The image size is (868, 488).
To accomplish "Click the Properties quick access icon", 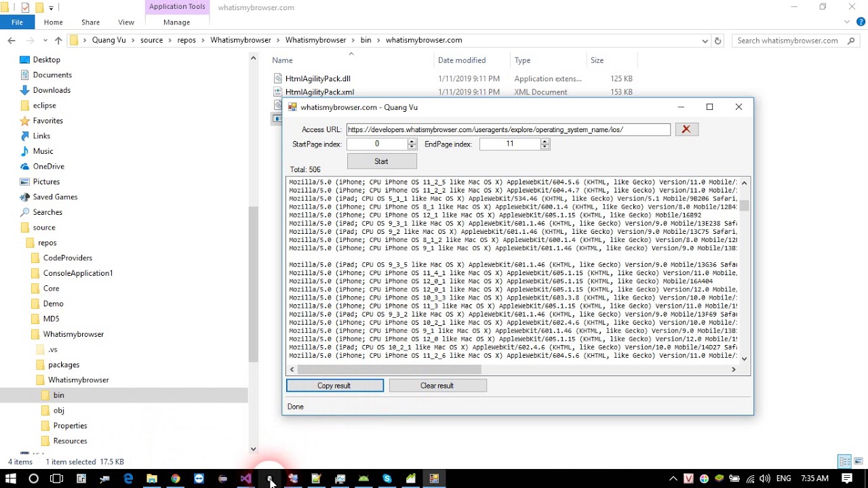I will pos(26,8).
